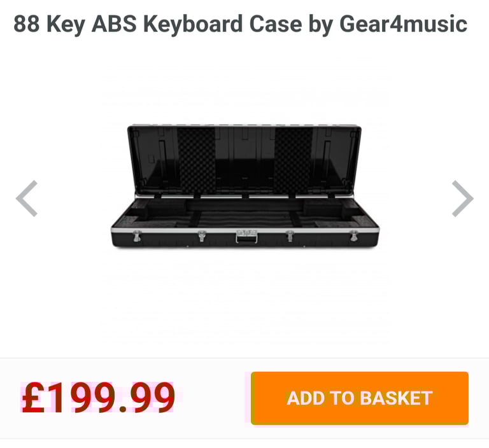Click the case's interior base compartment

click(x=245, y=214)
